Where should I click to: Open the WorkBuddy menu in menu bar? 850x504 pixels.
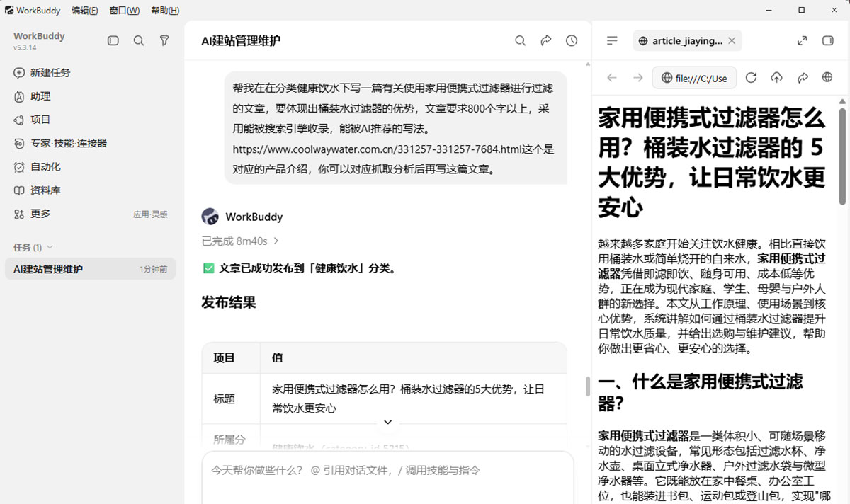[38, 11]
